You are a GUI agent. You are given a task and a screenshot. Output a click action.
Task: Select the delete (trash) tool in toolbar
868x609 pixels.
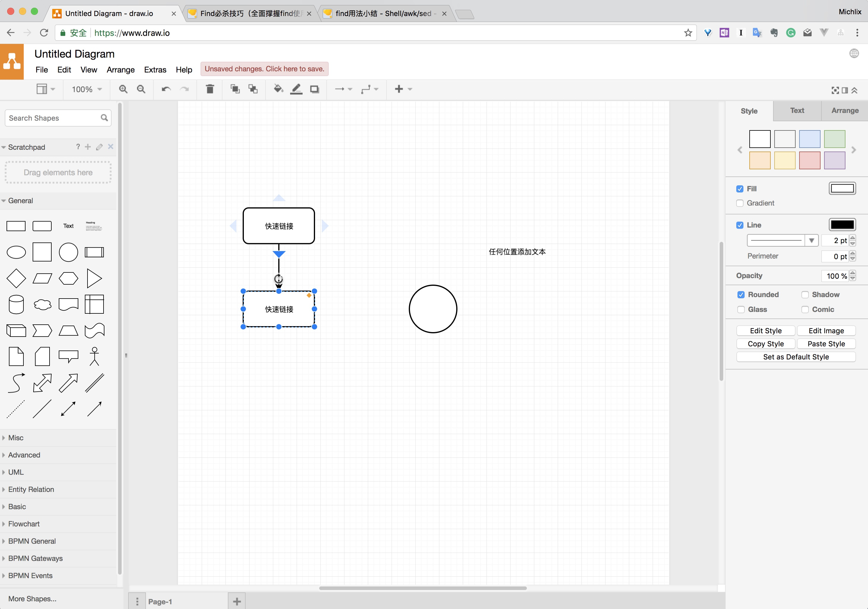(210, 89)
